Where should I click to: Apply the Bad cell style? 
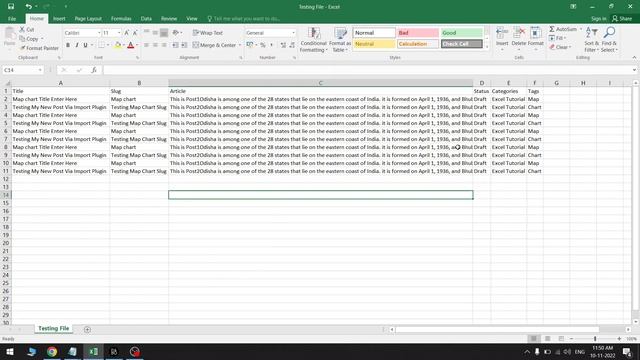click(418, 33)
